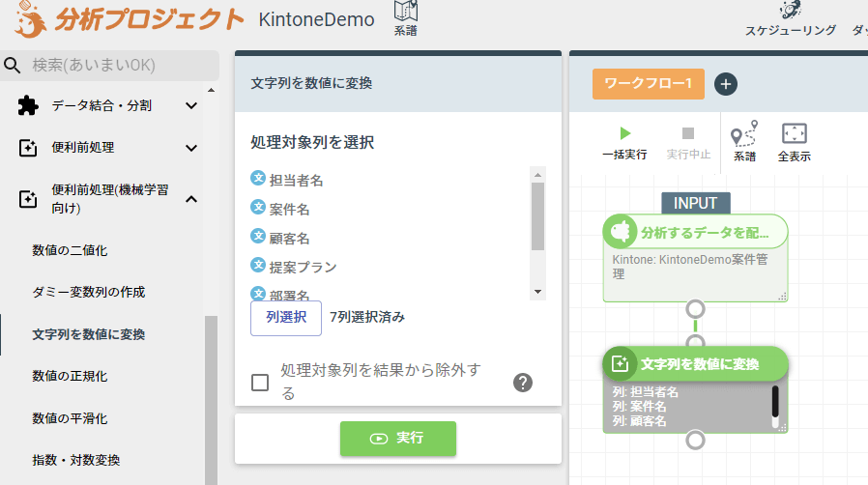Click the squirrel logo icon
This screenshot has width=868, height=485.
click(x=29, y=19)
